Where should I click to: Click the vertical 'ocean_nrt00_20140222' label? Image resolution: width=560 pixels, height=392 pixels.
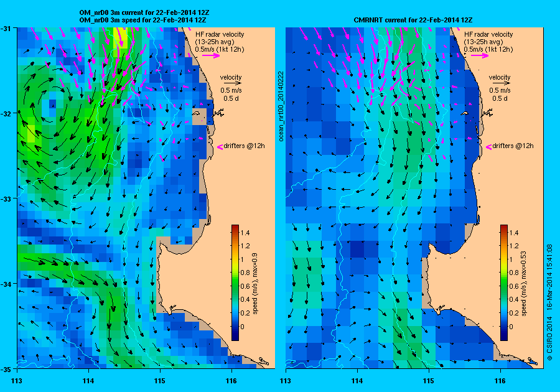(281, 106)
